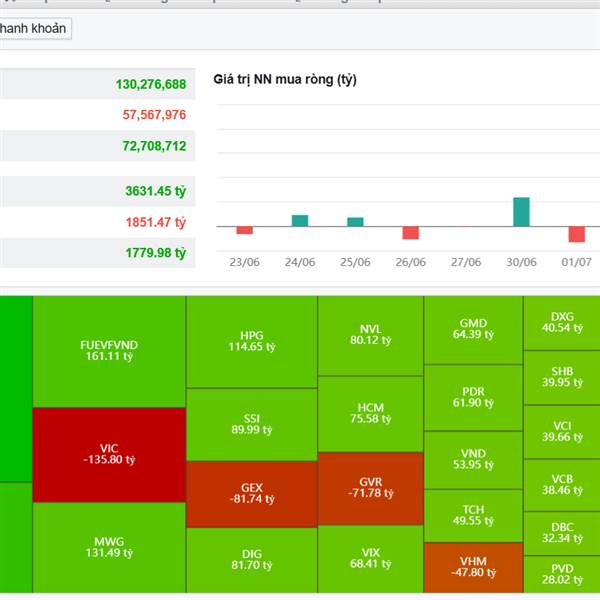Click the DXG 40.54 tỷ tile
Screen dimensions: 600x600
click(x=562, y=323)
